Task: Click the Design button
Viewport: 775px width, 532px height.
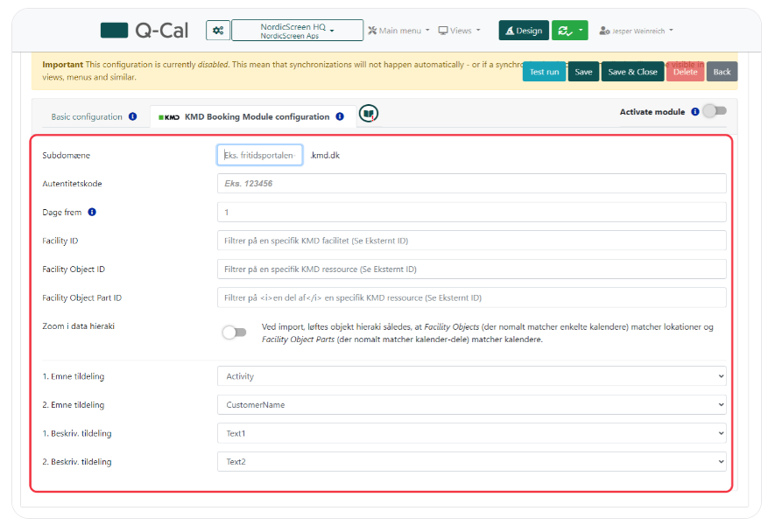Action: point(524,31)
